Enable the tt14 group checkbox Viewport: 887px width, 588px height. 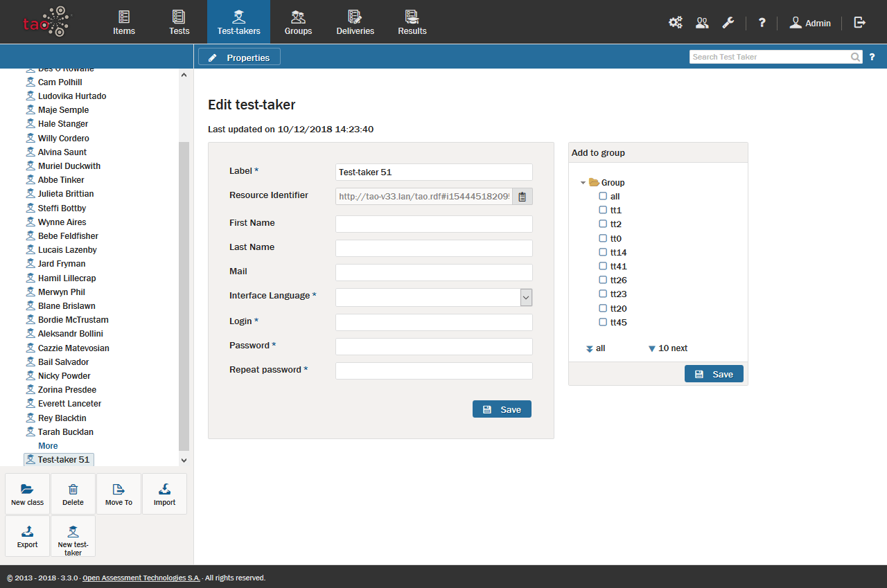603,252
